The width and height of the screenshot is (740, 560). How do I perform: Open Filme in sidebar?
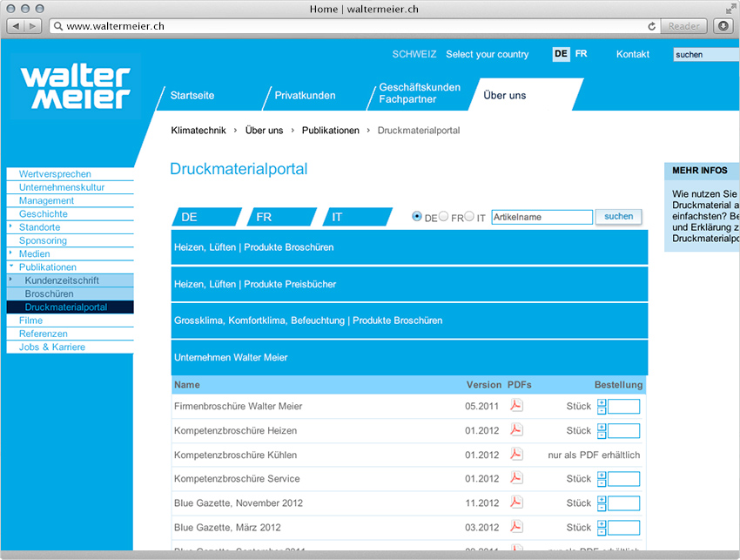pyautogui.click(x=71, y=320)
